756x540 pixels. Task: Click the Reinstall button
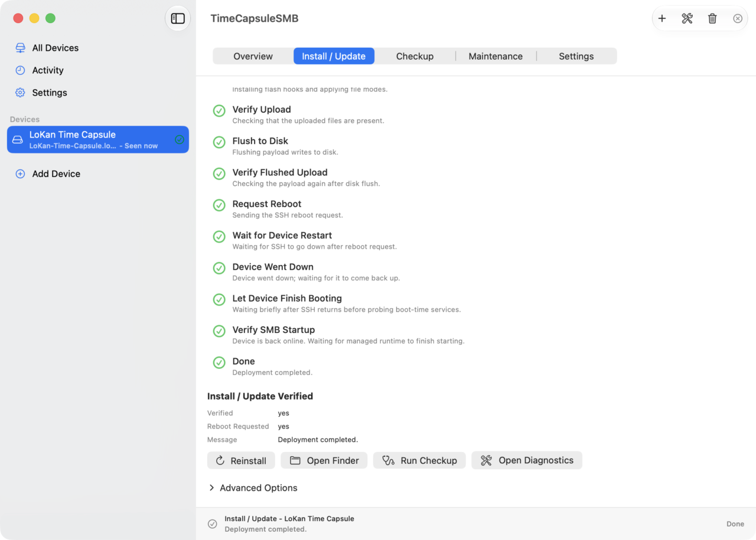click(241, 460)
